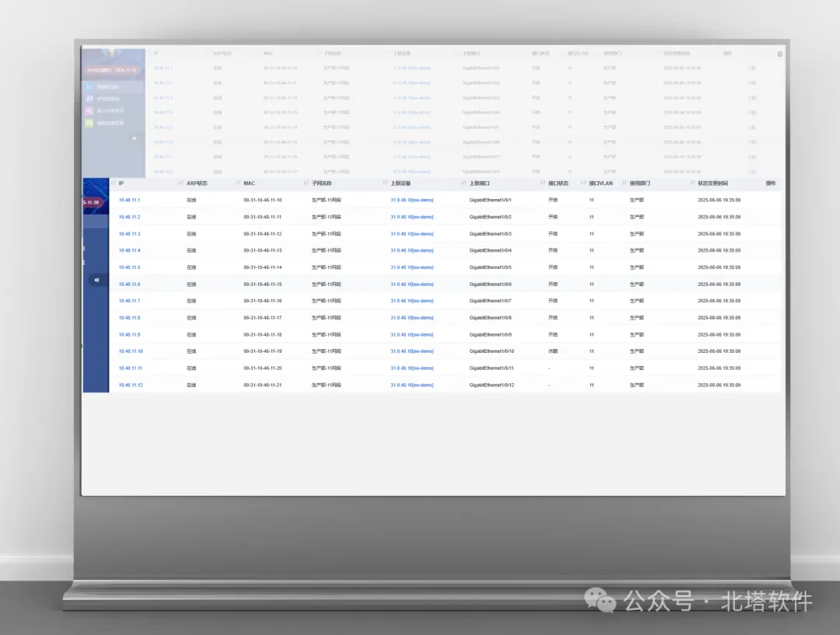This screenshot has height=635, width=840.
Task: Click the green menu icon in faded sidebar
Action: (x=89, y=123)
